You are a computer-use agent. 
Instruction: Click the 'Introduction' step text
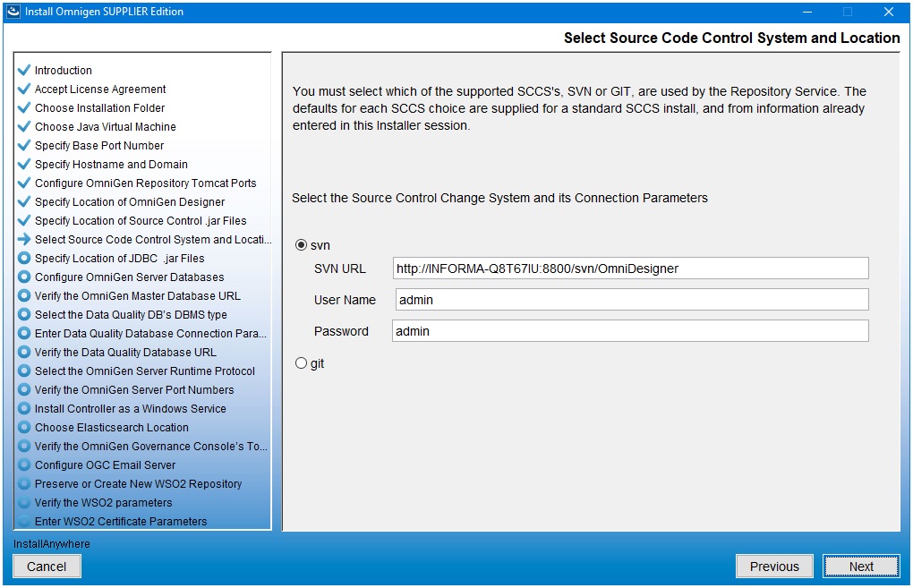[x=64, y=70]
